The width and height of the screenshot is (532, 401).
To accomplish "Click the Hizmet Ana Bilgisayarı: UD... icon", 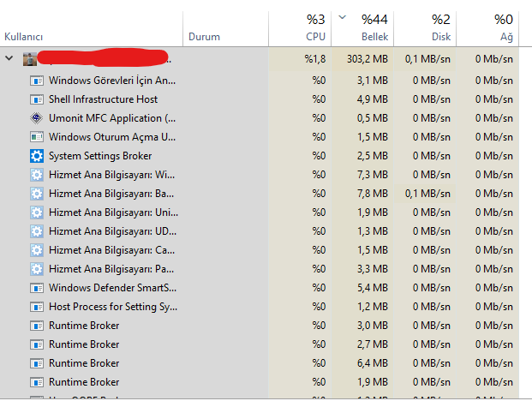I will 37,231.
